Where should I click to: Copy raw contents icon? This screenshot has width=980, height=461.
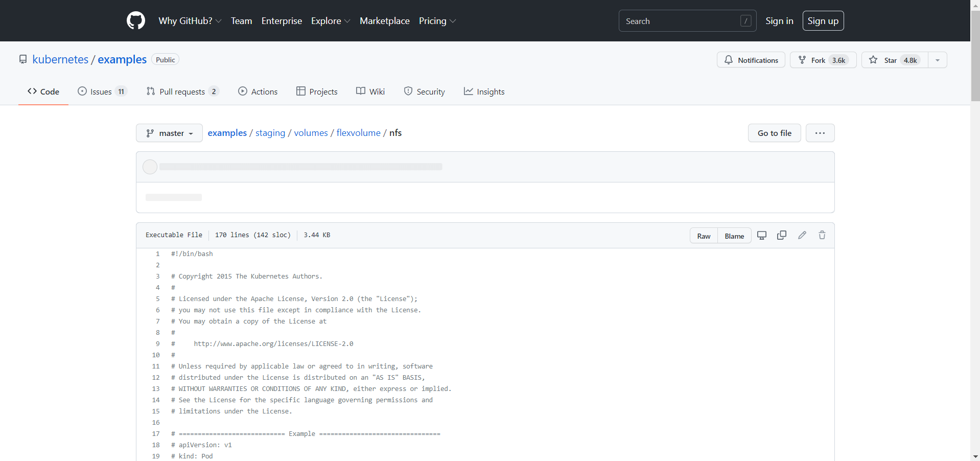click(x=782, y=235)
